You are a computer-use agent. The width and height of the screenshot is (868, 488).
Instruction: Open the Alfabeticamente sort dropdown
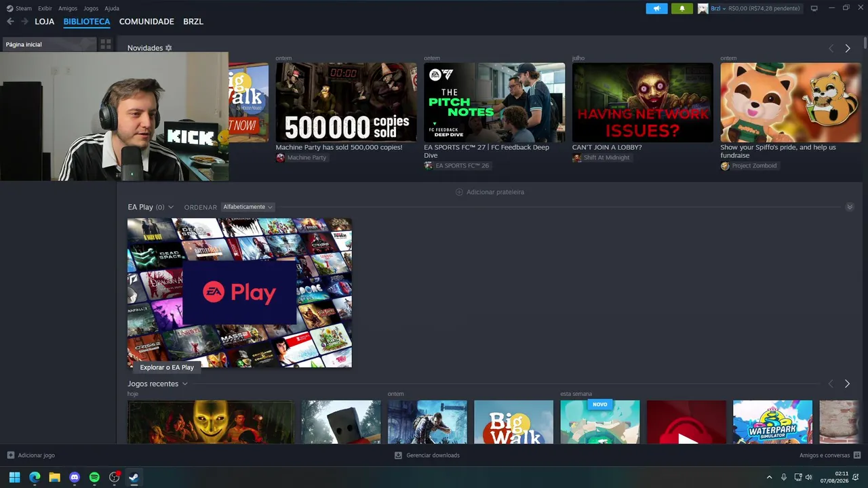(248, 207)
